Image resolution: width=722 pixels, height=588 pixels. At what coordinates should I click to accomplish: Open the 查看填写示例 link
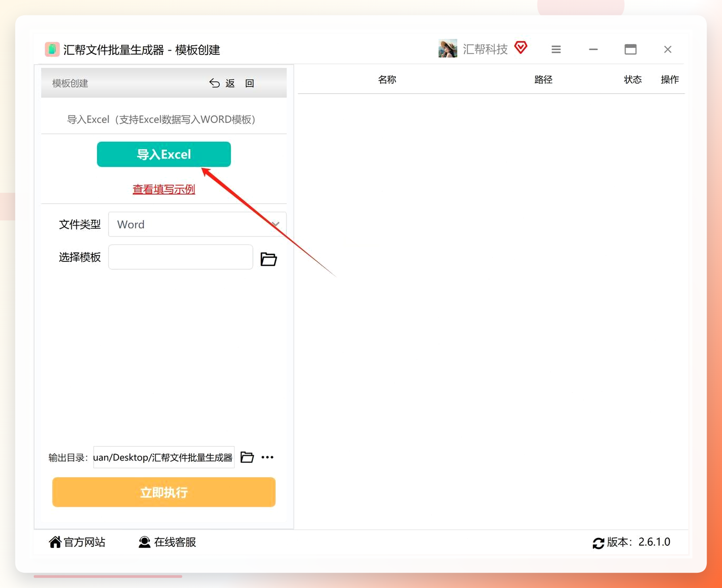coord(164,189)
